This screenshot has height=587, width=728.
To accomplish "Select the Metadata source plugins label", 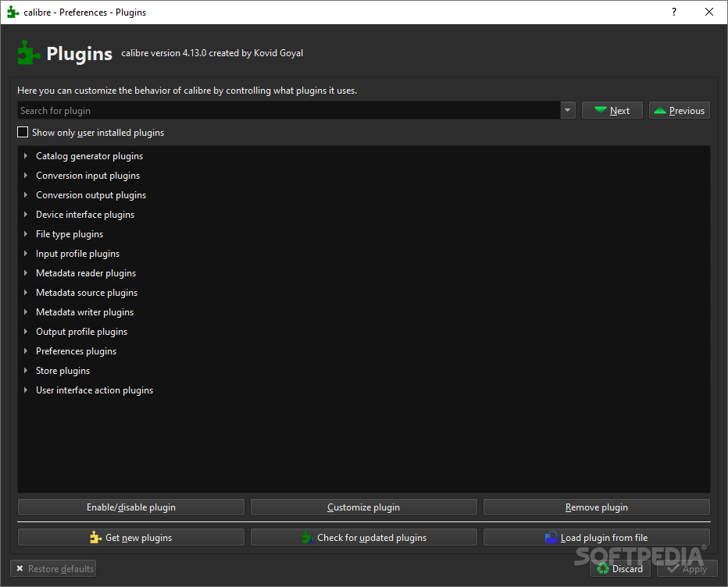I will pos(87,293).
